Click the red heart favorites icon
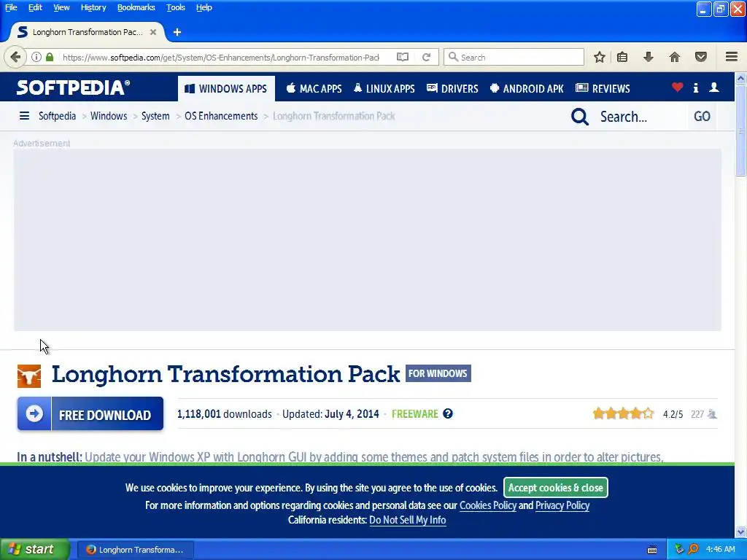 coord(678,87)
